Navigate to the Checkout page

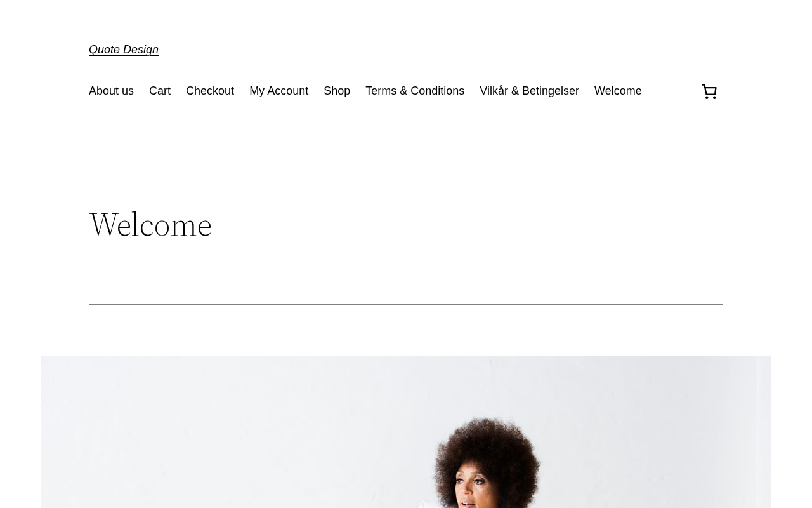210,91
